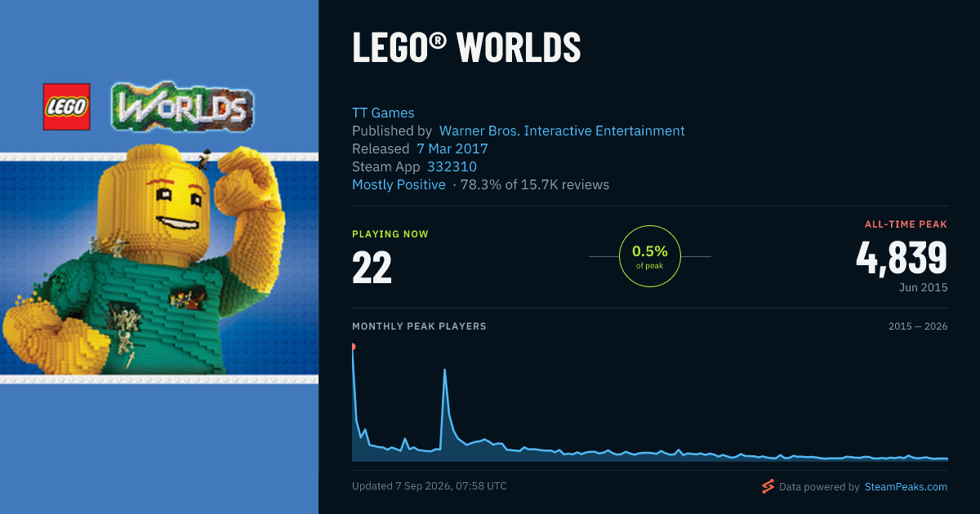Open Warner Bros. Interactive Entertainment publisher link

[x=562, y=131]
